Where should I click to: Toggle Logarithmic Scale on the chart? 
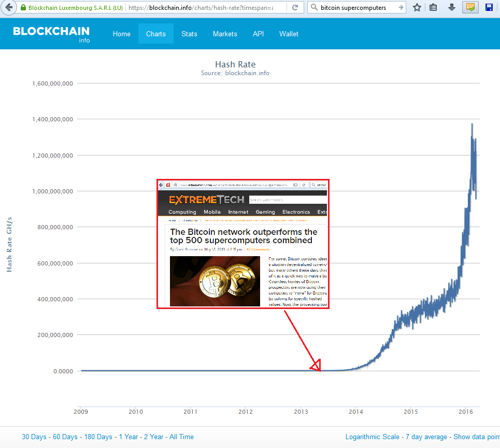pos(372,437)
